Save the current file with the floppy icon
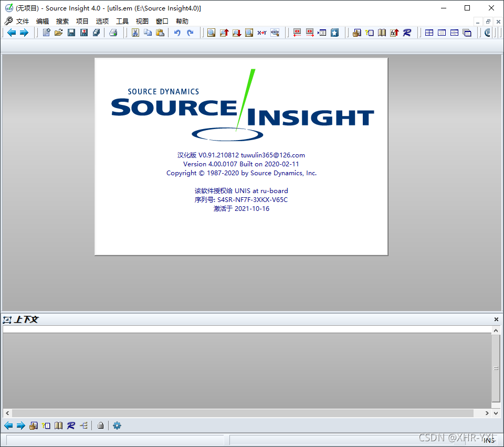The width and height of the screenshot is (504, 447). pyautogui.click(x=71, y=33)
